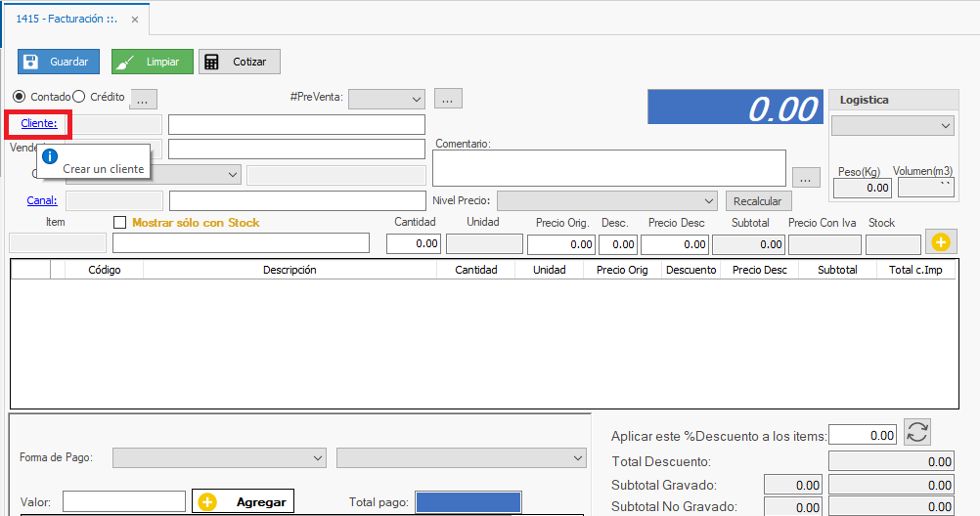Screen dimensions: 980x516
Task: Click the blue info icon in tooltip
Action: click(x=49, y=156)
